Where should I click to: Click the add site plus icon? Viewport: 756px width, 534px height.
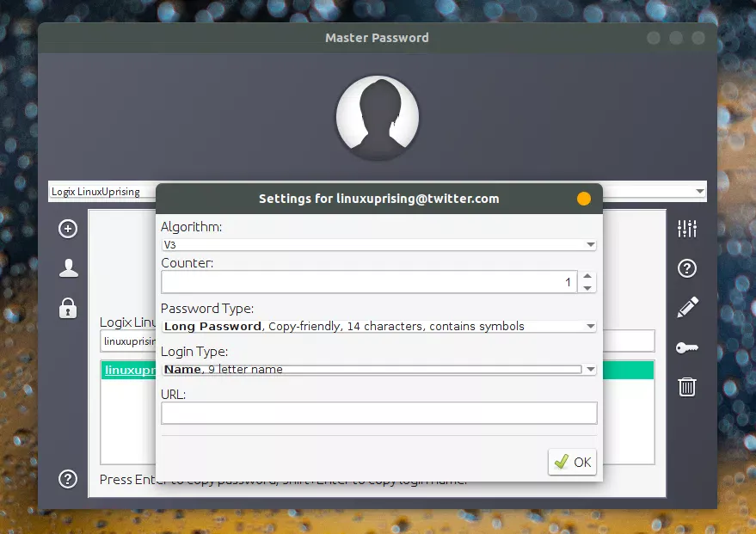pyautogui.click(x=68, y=229)
